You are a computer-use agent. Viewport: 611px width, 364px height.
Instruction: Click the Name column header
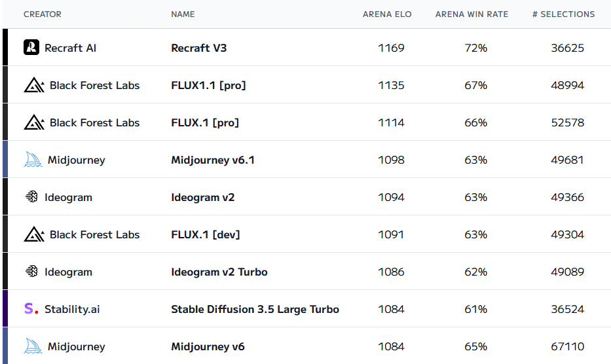tap(183, 14)
